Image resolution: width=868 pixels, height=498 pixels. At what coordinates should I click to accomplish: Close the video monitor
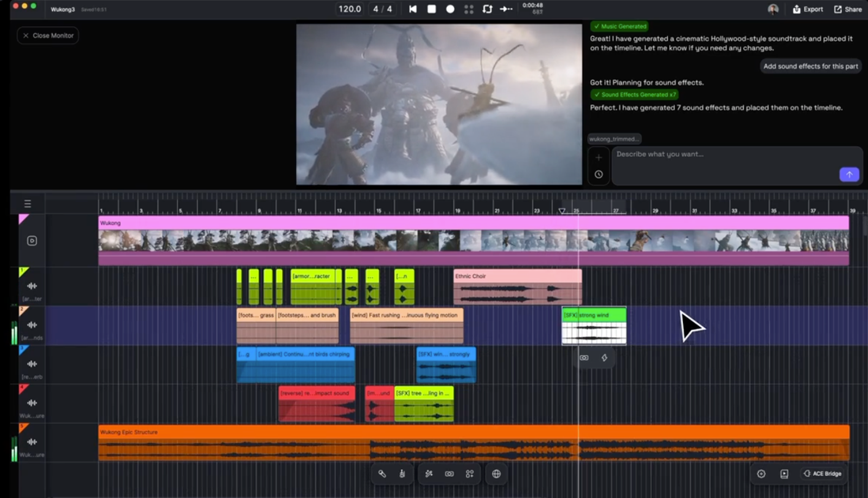48,35
